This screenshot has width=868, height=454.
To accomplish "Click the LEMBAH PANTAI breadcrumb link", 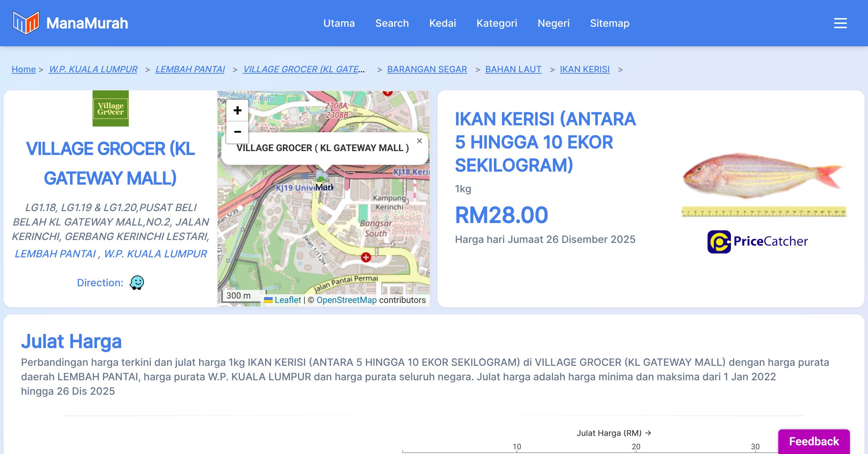I will [190, 69].
